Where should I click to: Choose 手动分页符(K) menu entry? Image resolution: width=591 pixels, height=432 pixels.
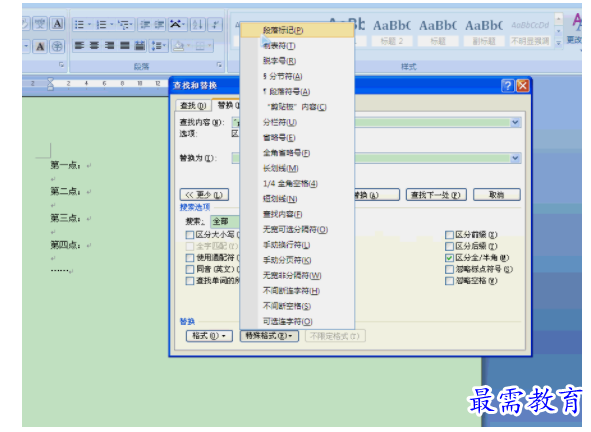point(297,260)
